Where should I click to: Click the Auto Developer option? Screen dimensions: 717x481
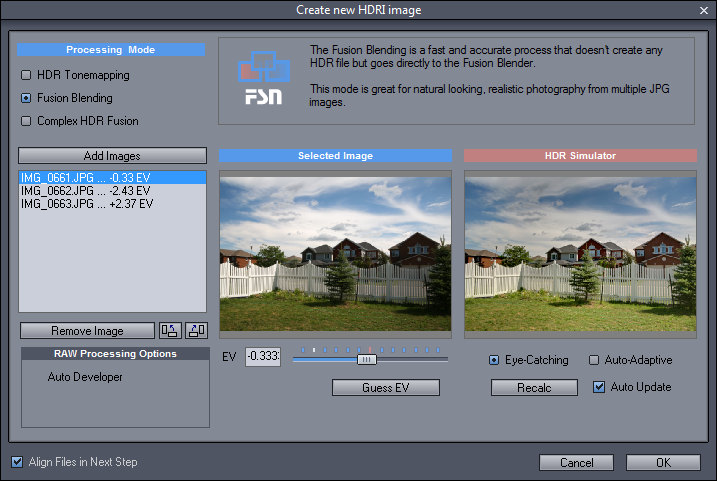85,377
